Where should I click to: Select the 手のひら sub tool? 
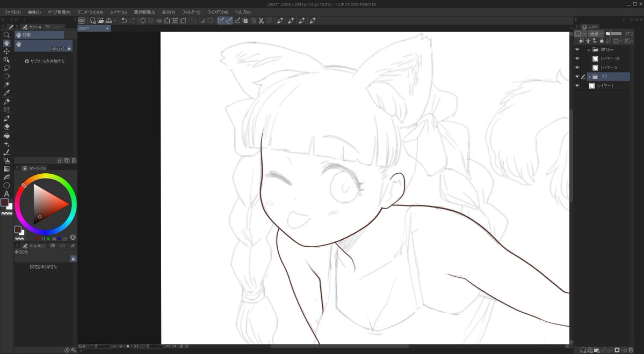[x=44, y=46]
